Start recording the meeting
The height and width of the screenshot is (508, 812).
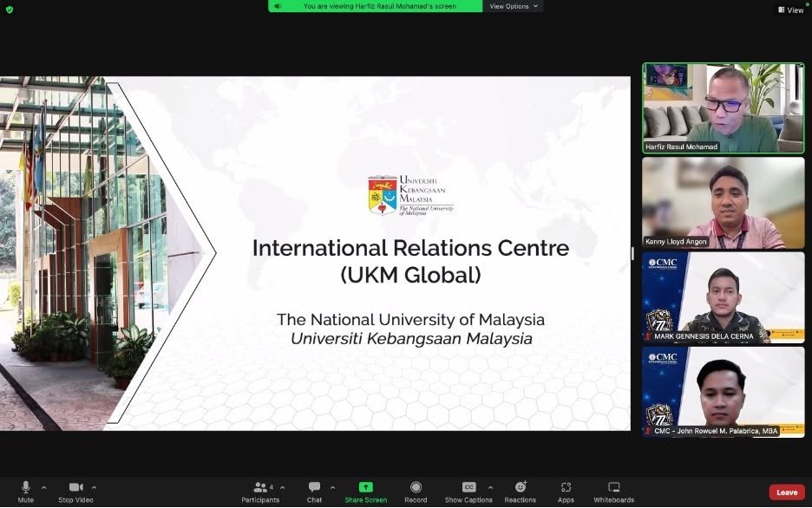coord(416,492)
